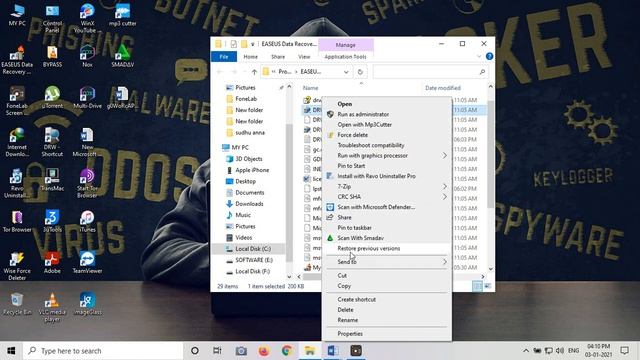Expand the 7-Zip submenu arrow
The image size is (640, 360).
pyautogui.click(x=444, y=187)
